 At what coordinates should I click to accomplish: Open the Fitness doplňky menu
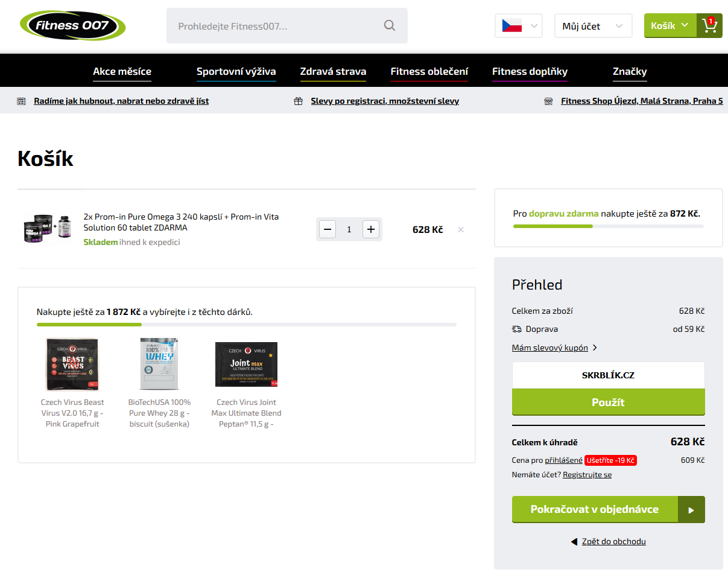(x=530, y=72)
